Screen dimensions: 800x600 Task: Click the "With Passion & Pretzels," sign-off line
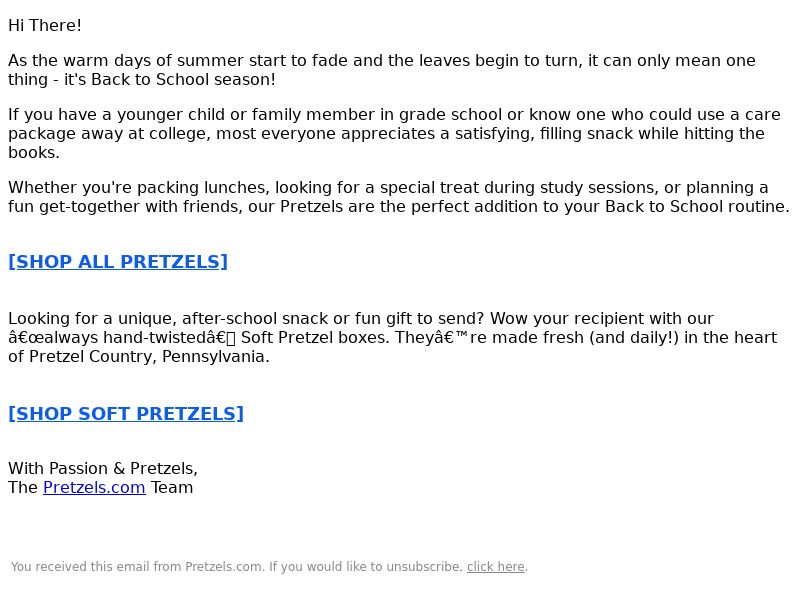(x=103, y=468)
